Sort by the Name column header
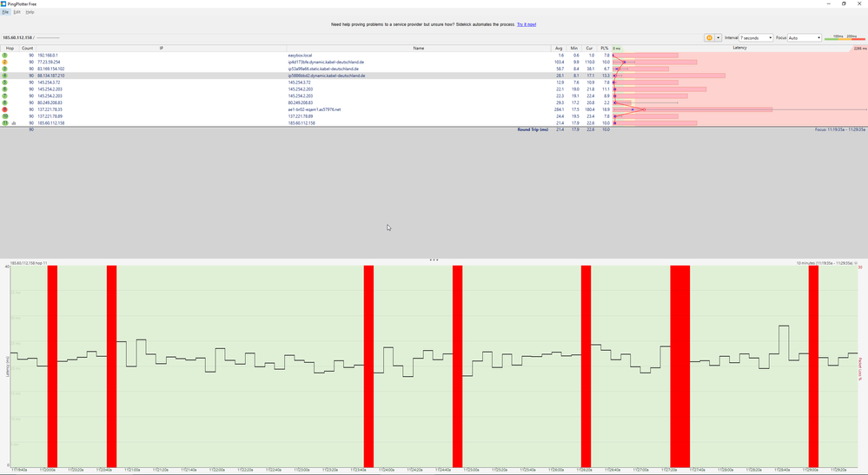The image size is (868, 475). click(x=419, y=48)
